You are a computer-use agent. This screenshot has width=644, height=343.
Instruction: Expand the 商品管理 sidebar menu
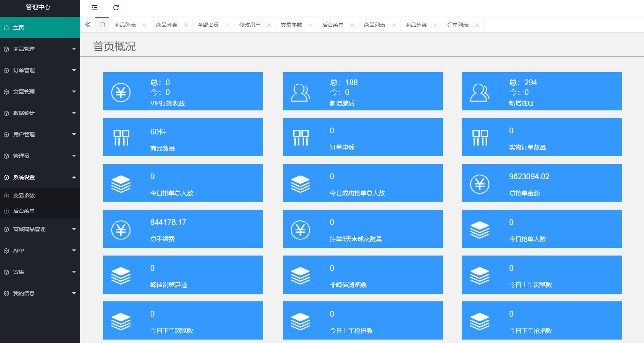coord(40,49)
